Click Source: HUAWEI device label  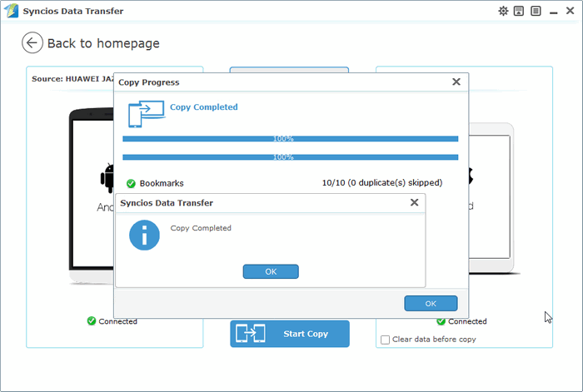[72, 79]
